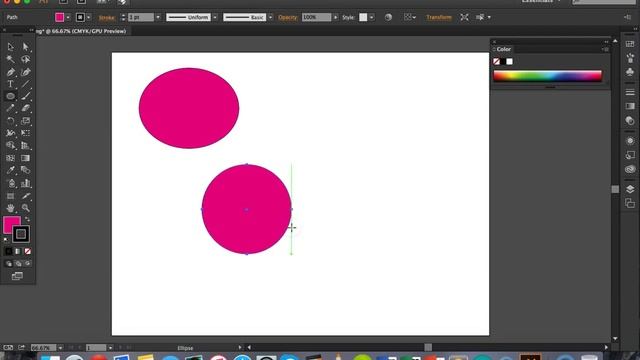Click None swatch in Color panel
Image resolution: width=640 pixels, height=360 pixels.
coord(496,62)
